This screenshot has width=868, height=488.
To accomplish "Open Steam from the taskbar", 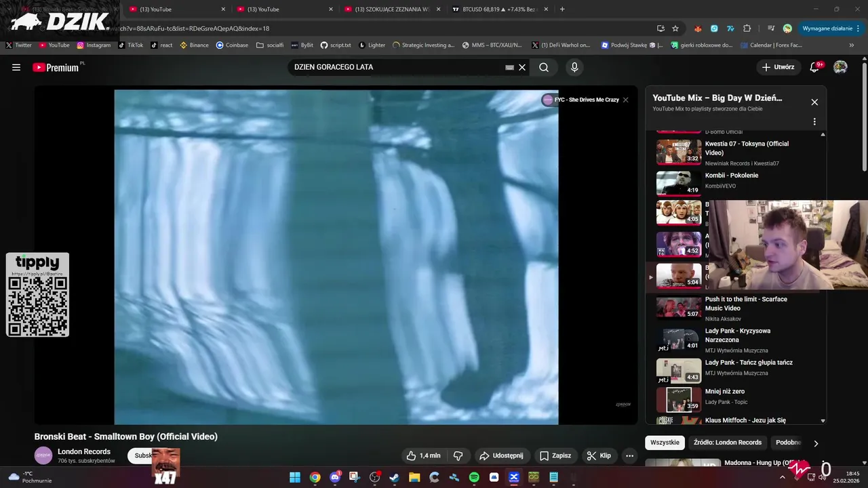I will (x=394, y=477).
